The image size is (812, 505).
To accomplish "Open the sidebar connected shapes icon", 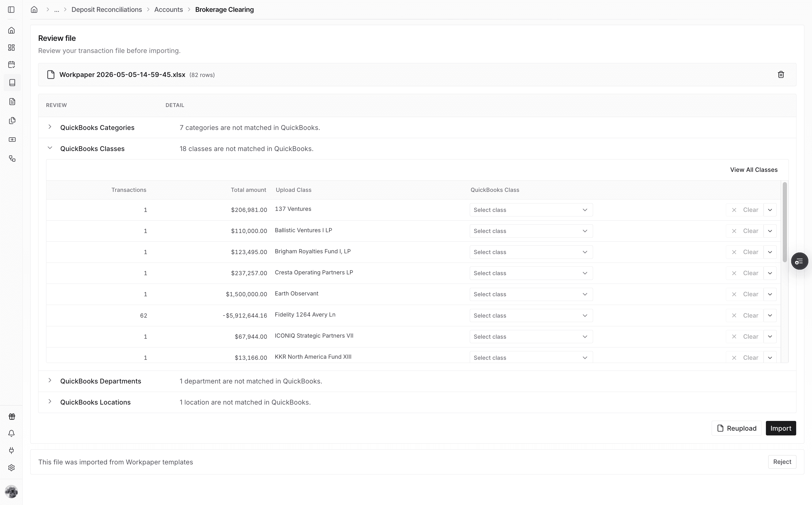I will pos(12,159).
